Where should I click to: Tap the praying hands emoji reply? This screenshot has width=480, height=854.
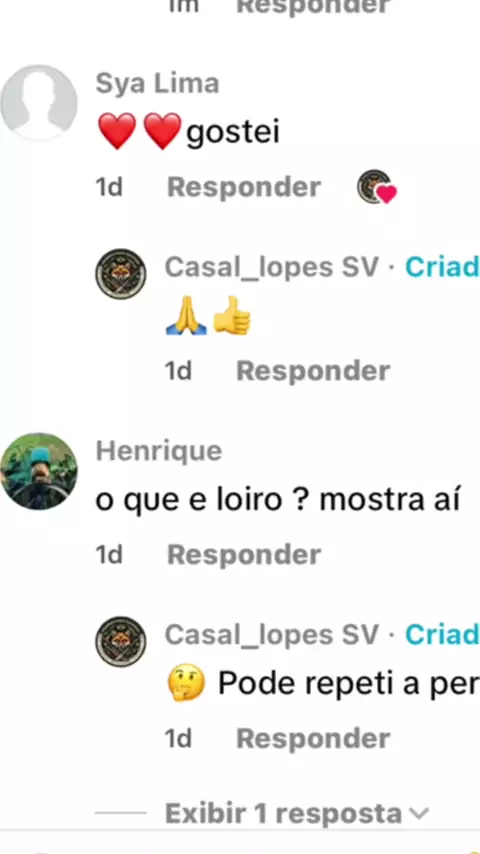coord(186,316)
